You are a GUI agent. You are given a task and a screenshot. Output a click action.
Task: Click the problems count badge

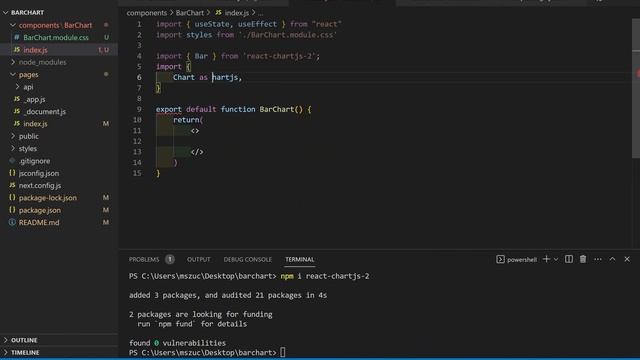click(170, 259)
